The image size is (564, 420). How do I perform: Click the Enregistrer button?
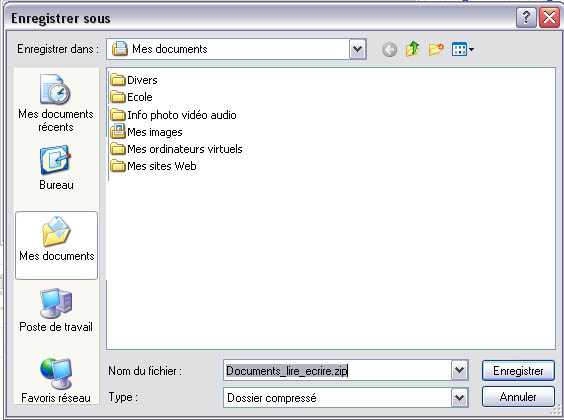point(518,370)
